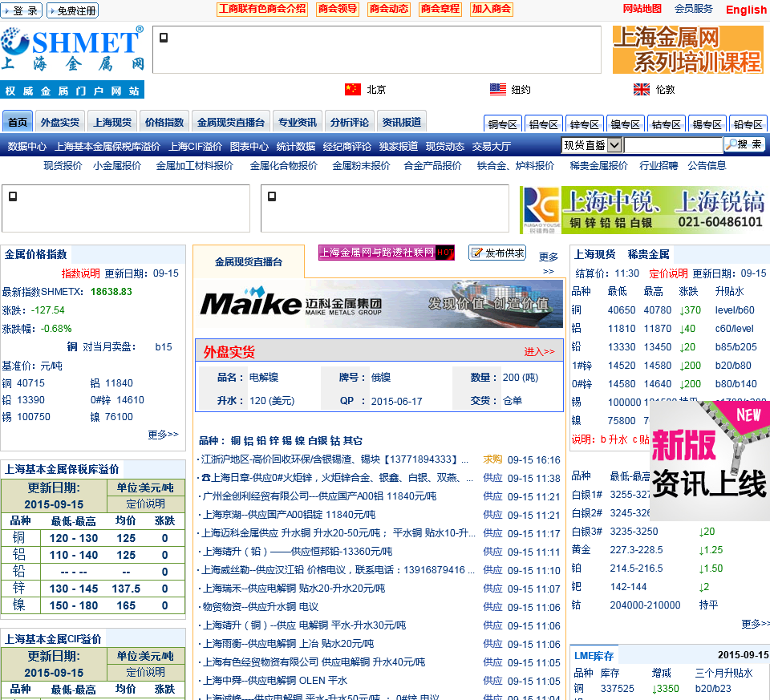Screen dimensions: 770x700
Task: Click 更多>> under metal price index
Action: pos(163,435)
